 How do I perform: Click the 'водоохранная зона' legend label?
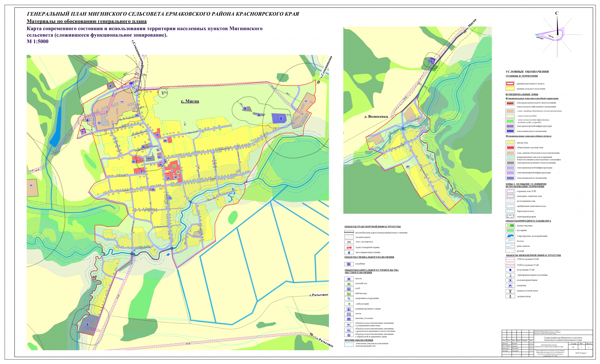pyautogui.click(x=526, y=201)
